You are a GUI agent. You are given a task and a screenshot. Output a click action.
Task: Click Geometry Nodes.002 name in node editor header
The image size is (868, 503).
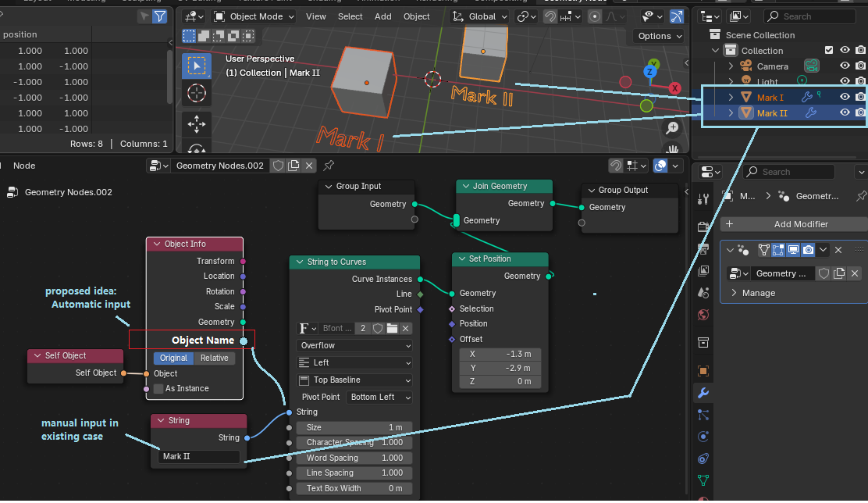220,166
